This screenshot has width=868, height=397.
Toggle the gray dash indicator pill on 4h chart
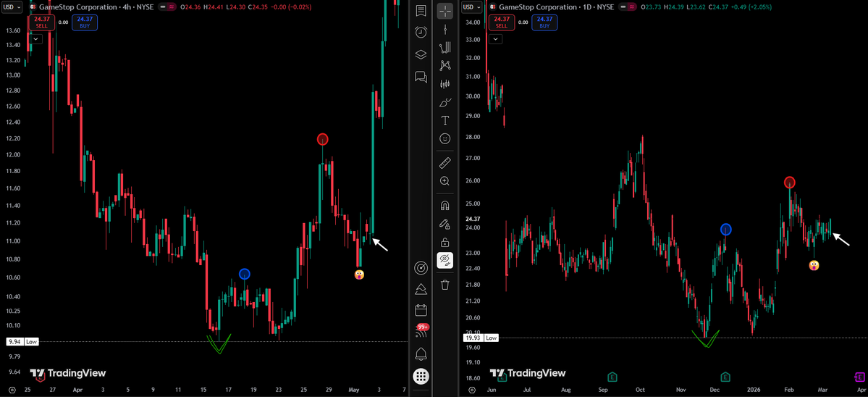pos(164,8)
